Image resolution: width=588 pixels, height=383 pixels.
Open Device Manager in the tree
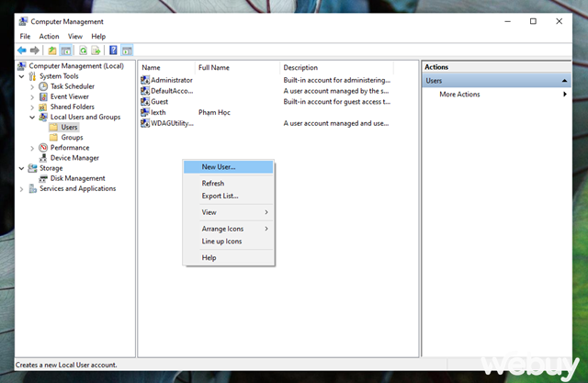click(74, 158)
